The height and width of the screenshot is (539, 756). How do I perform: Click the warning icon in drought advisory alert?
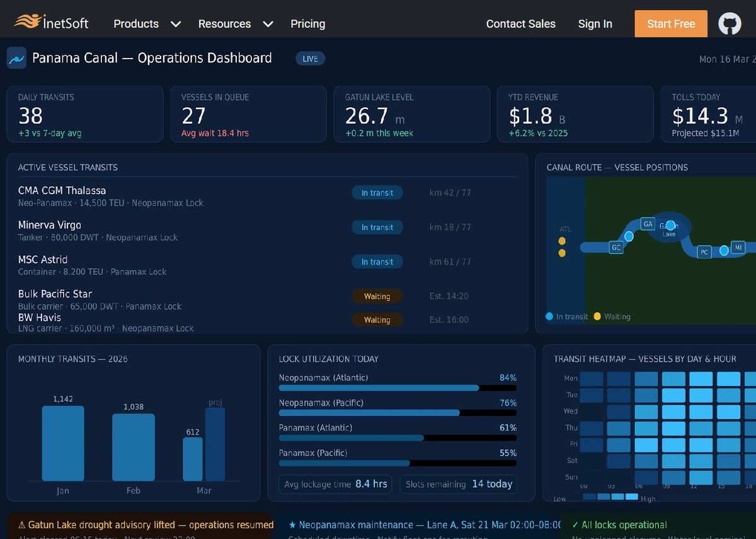tap(22, 525)
